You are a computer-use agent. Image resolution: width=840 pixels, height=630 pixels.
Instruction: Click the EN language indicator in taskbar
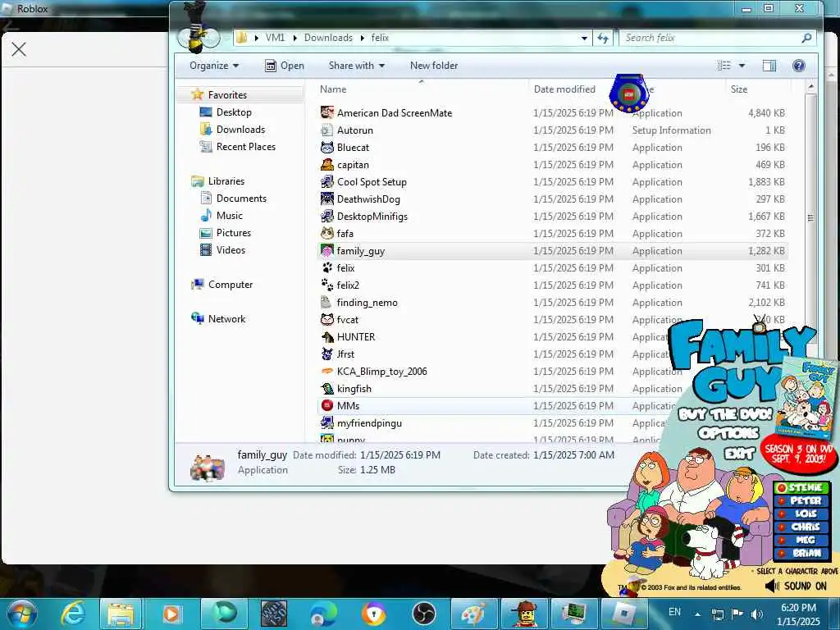674,612
